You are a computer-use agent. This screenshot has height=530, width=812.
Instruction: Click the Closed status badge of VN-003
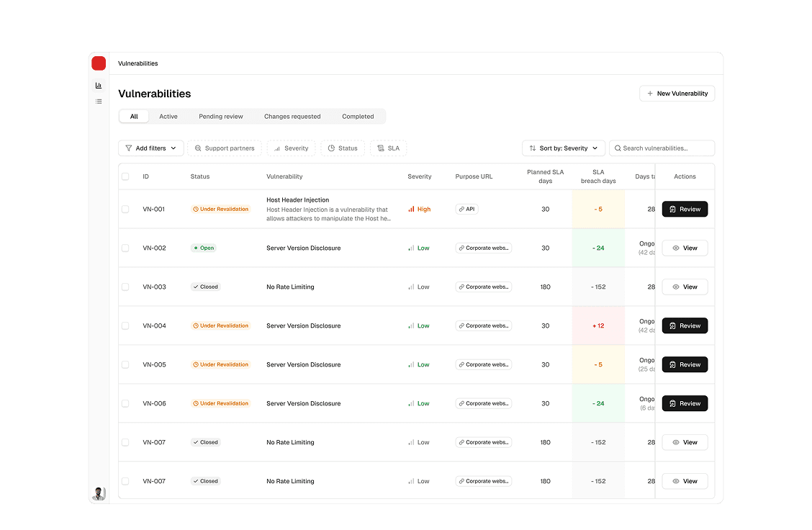206,287
